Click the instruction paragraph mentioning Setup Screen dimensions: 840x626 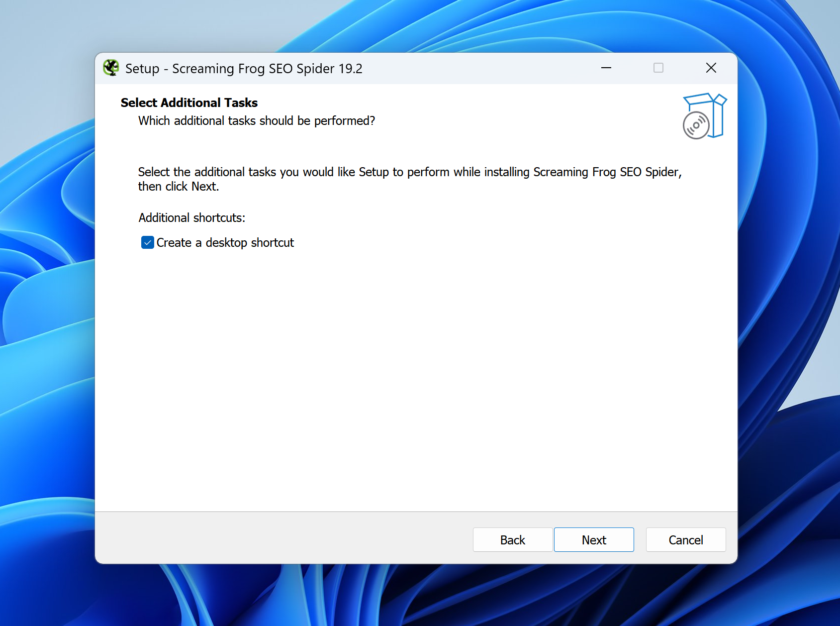pos(409,172)
